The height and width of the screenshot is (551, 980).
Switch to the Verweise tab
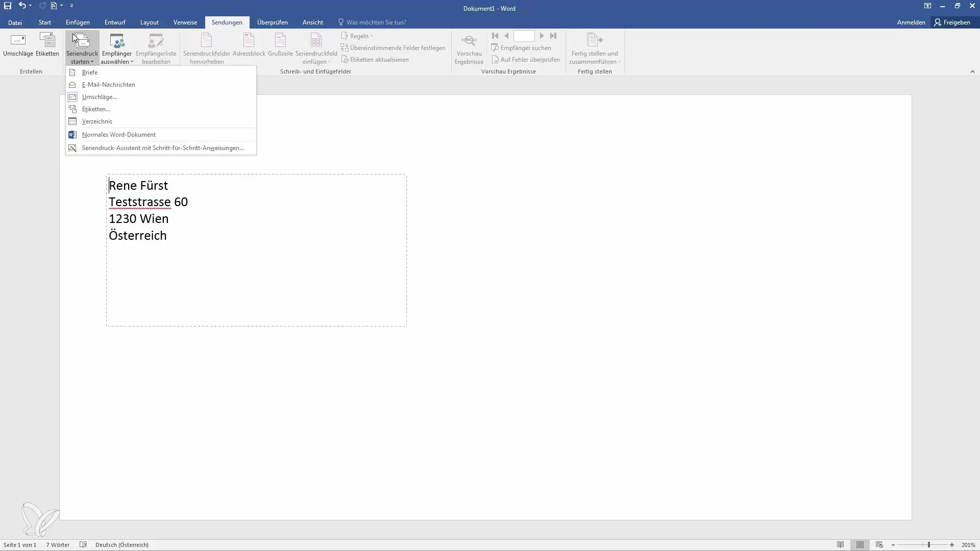(185, 22)
